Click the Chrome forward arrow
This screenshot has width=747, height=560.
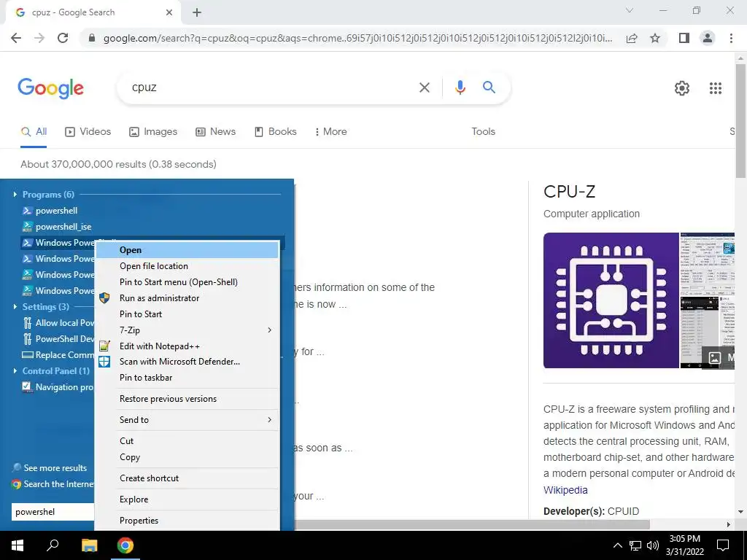point(39,38)
